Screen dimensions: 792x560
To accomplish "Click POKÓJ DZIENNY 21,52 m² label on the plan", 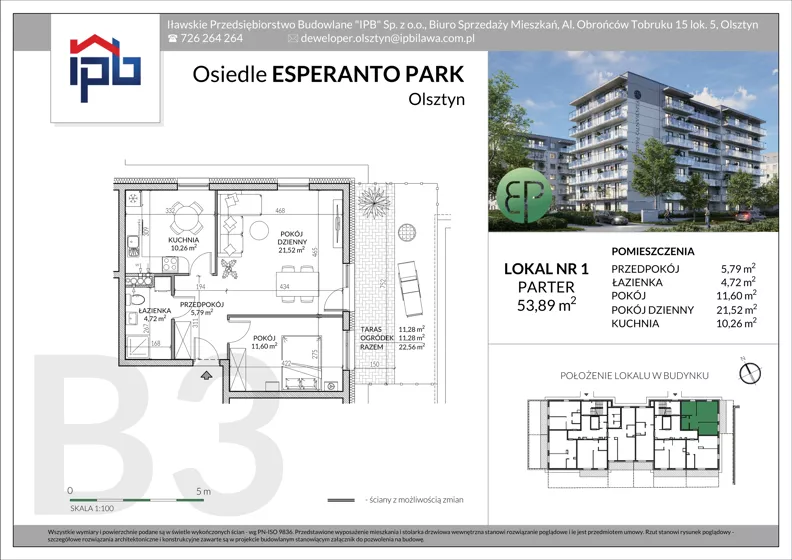I will (291, 242).
